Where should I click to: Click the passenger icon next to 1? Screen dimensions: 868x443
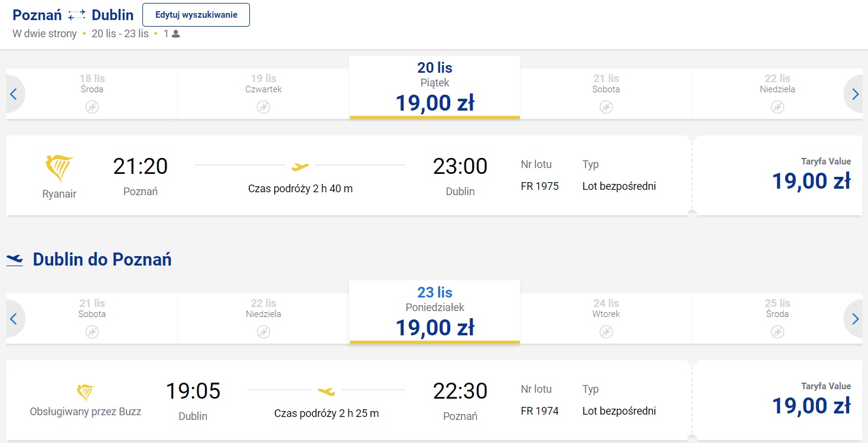[175, 34]
